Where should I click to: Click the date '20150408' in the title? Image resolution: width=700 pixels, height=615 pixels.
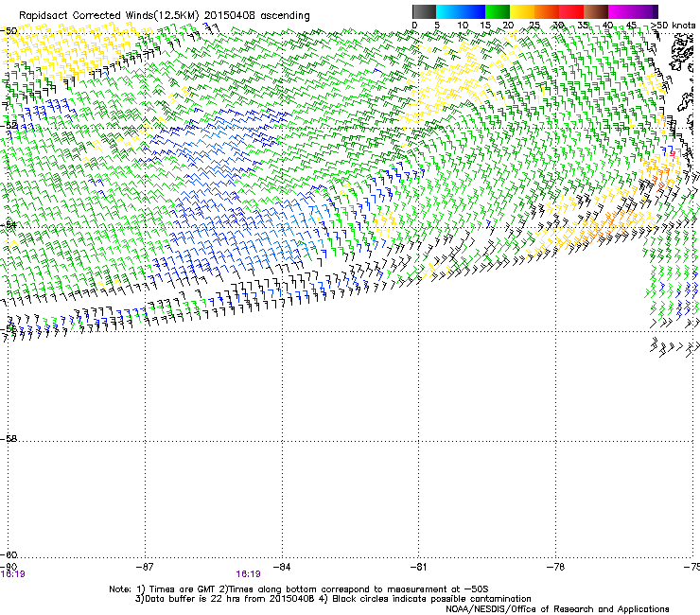point(230,15)
